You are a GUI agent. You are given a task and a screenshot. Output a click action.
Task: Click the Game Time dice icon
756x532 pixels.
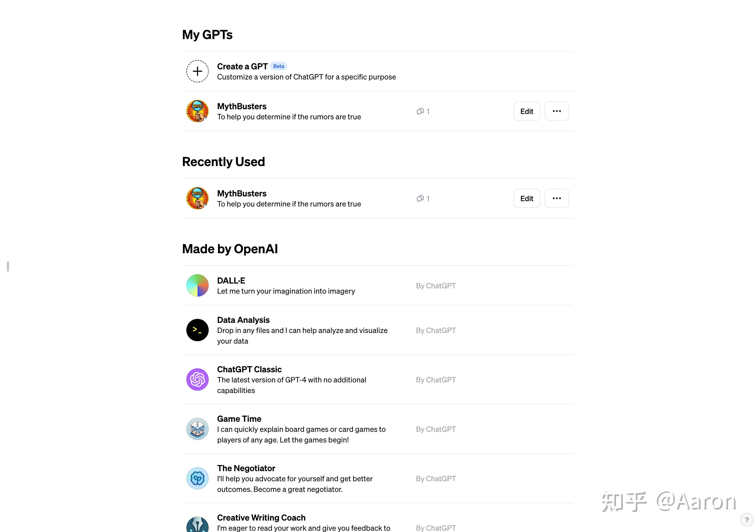point(197,429)
